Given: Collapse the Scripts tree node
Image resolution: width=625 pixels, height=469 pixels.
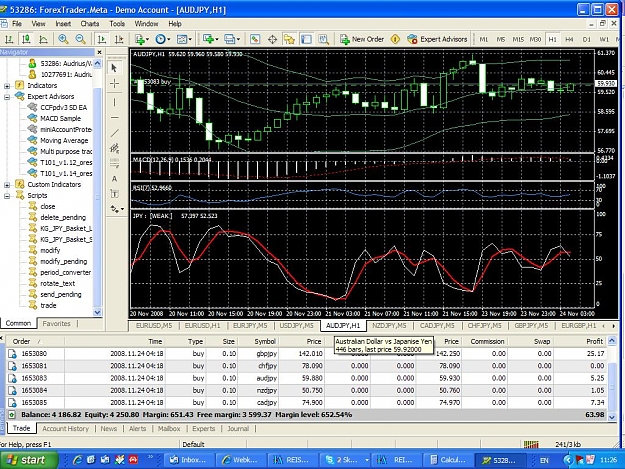Looking at the screenshot, I should 7,196.
